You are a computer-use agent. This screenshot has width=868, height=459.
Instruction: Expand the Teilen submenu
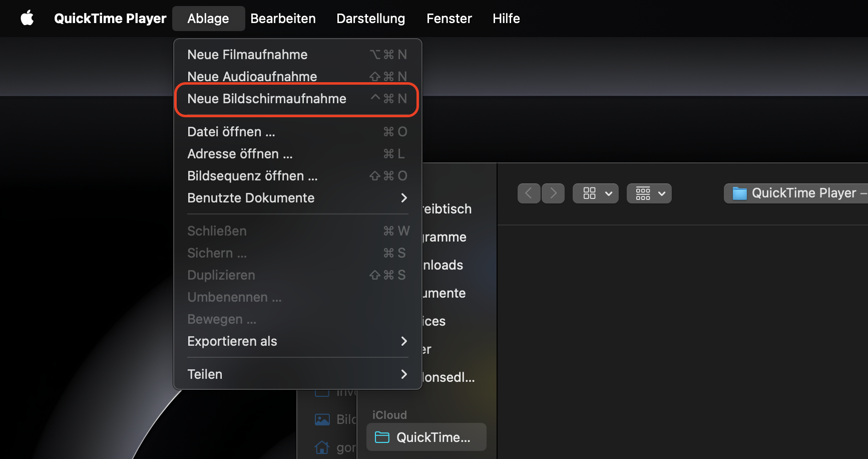tap(297, 374)
